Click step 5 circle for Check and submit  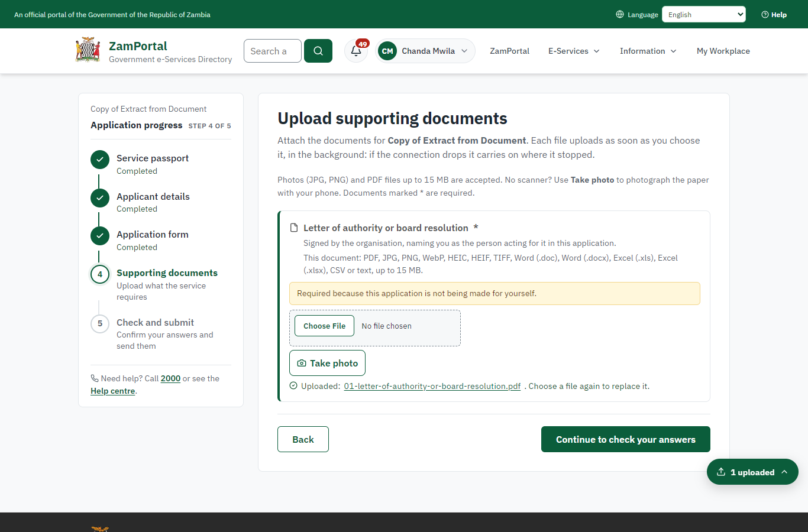tap(100, 323)
